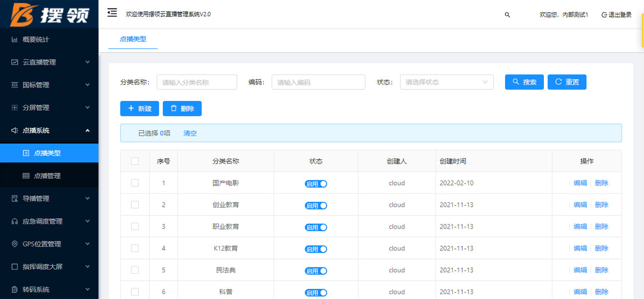644x299 pixels.
Task: Expand the 国标管理 sidebar menu
Action: [x=49, y=85]
